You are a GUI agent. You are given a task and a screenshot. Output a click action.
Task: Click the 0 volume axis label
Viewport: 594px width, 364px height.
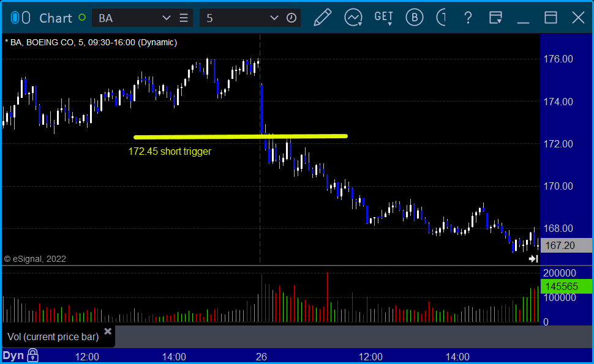546,322
